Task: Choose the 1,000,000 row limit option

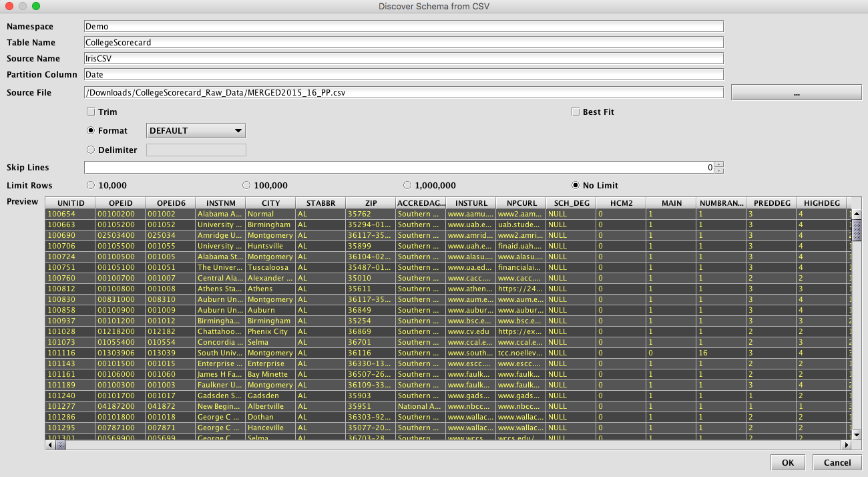Action: tap(408, 185)
